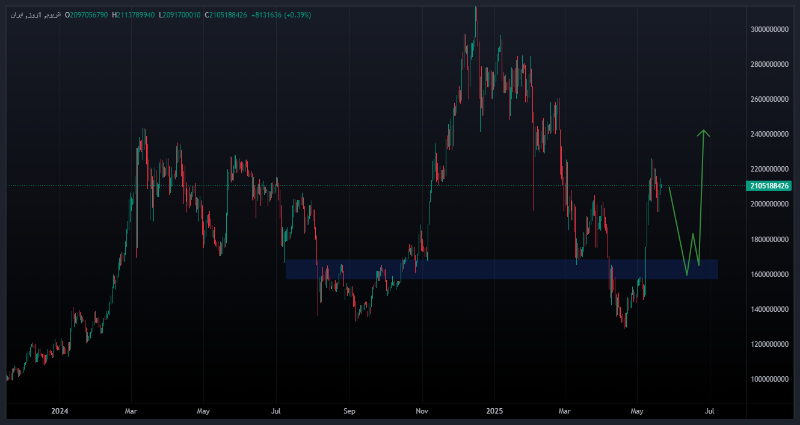Click the Sep label on the time axis
Screen dimensions: 800x425
point(349,411)
